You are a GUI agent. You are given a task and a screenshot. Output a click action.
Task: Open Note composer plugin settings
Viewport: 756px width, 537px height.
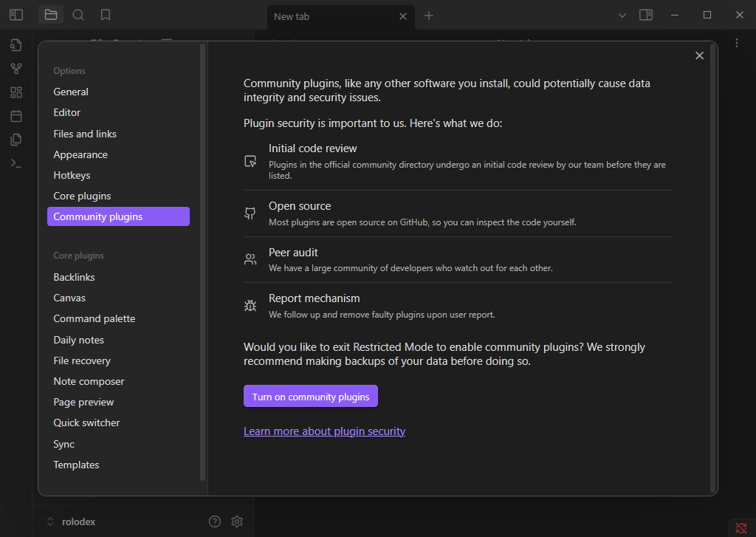click(x=119, y=381)
